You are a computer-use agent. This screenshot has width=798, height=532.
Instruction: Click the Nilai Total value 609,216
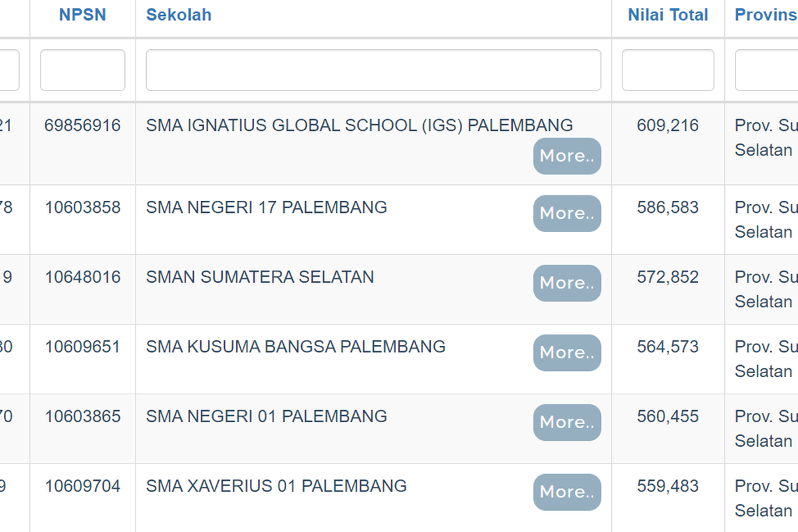click(x=668, y=125)
